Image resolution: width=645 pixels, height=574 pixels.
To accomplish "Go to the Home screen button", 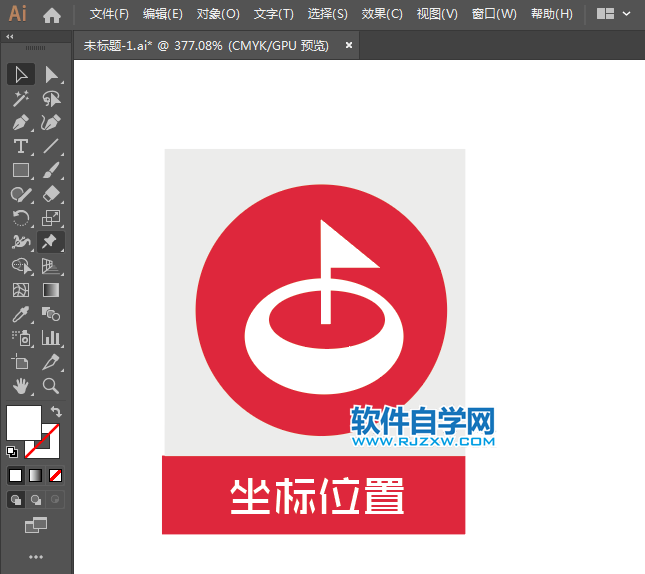I will coord(52,14).
